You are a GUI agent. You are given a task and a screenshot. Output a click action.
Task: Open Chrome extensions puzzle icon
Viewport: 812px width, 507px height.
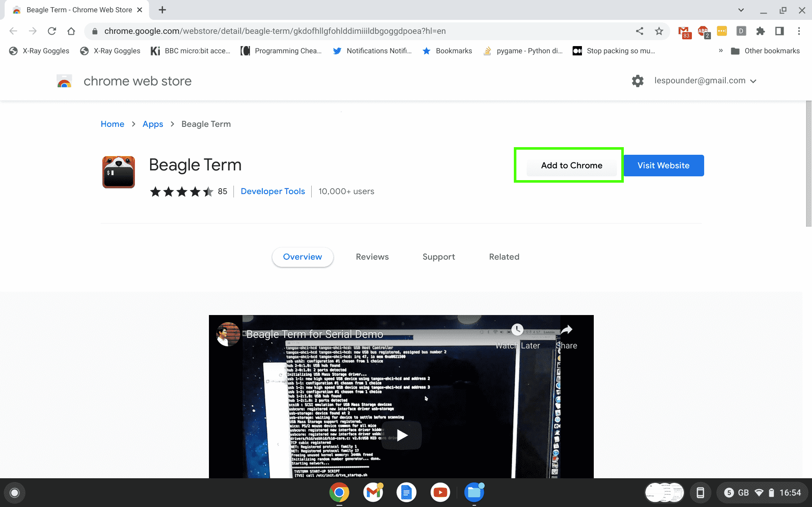pyautogui.click(x=760, y=31)
